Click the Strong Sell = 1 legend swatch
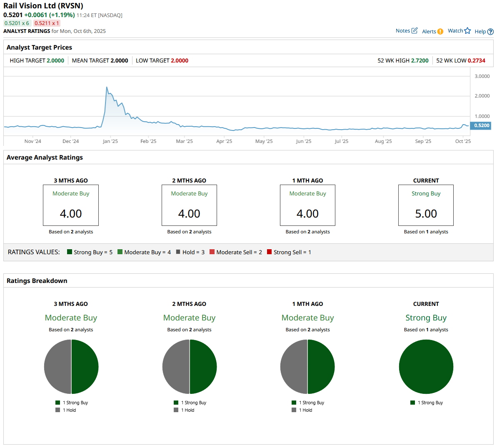The height and width of the screenshot is (448, 497). click(x=270, y=252)
